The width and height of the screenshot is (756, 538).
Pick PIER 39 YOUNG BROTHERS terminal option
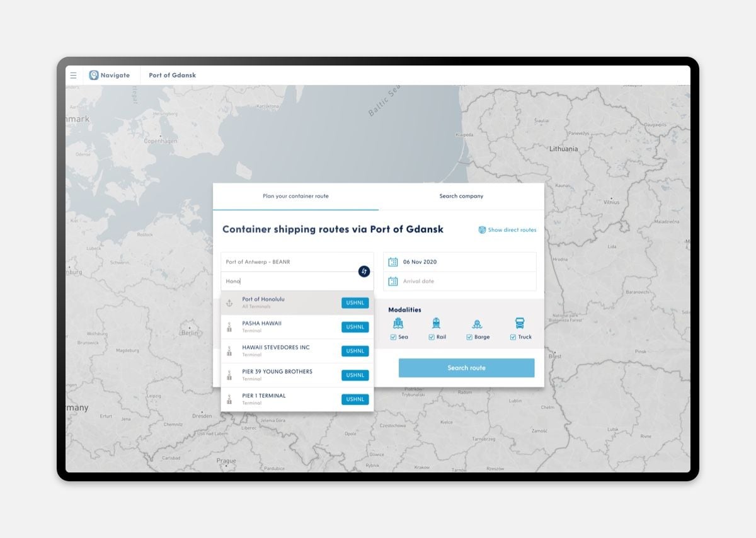pyautogui.click(x=297, y=375)
